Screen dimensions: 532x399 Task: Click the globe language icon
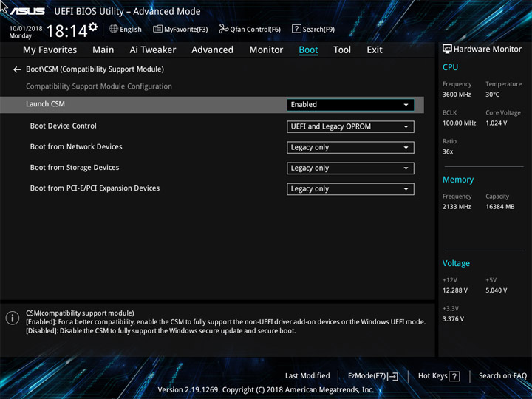pos(114,29)
